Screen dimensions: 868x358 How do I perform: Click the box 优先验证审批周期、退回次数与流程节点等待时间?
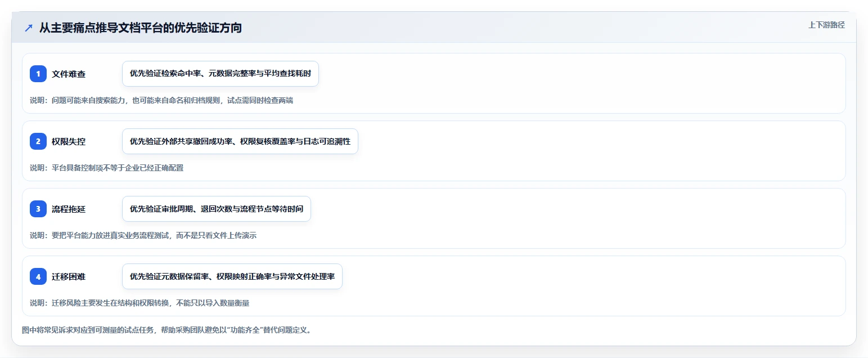[217, 209]
